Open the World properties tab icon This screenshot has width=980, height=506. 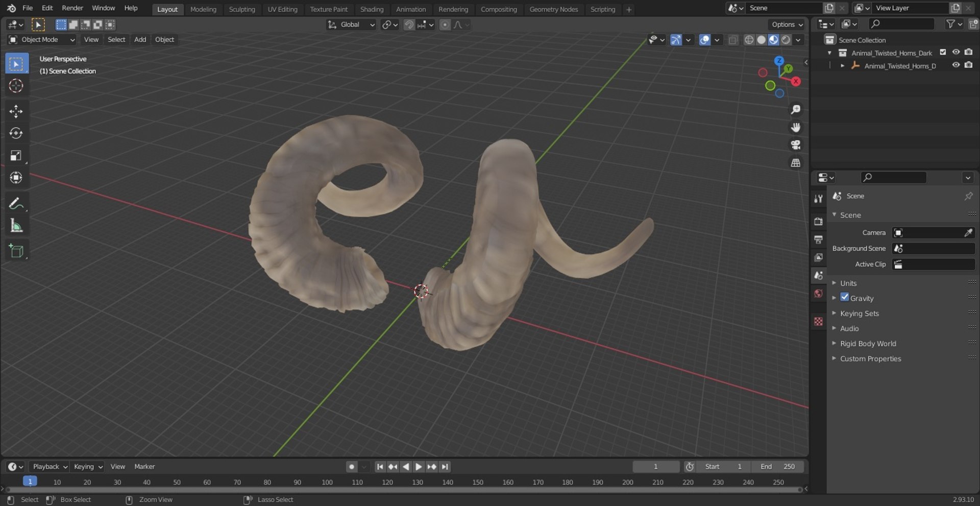click(x=819, y=294)
